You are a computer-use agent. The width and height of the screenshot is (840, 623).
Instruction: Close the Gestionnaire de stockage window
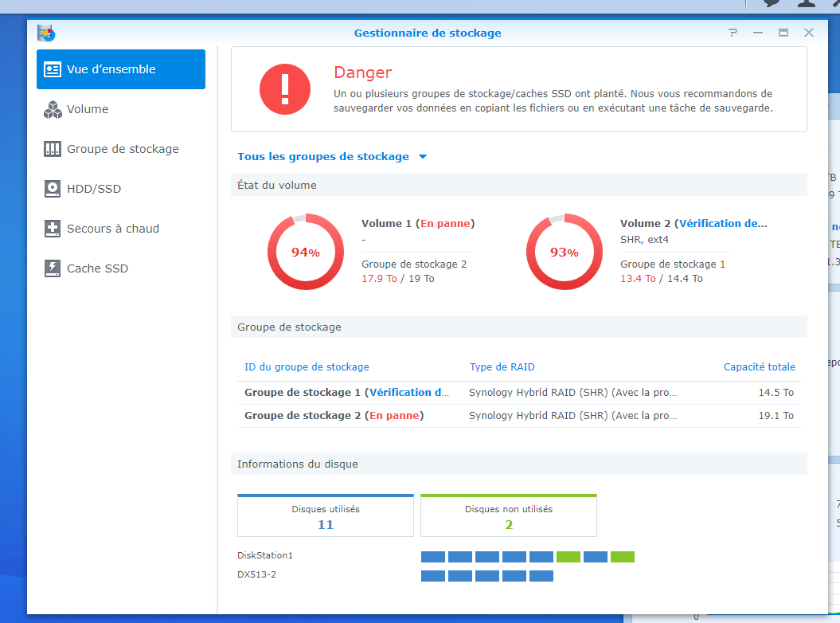809,33
